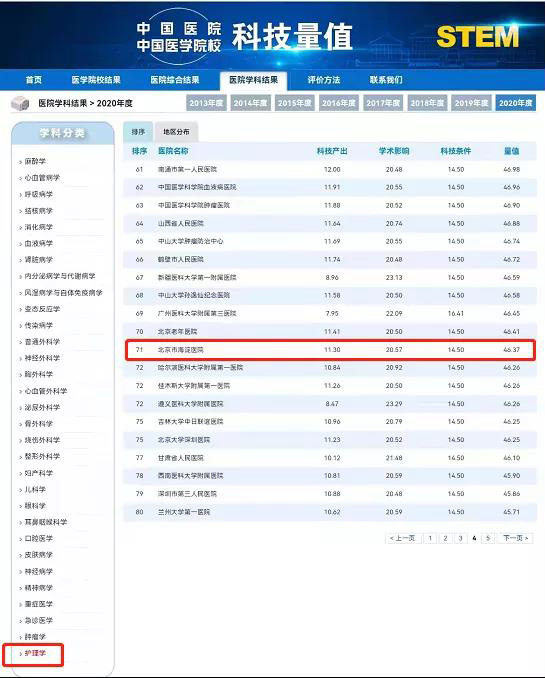Open the 联系我们 nav item
Viewport: 545px width, 678px height.
(x=386, y=80)
